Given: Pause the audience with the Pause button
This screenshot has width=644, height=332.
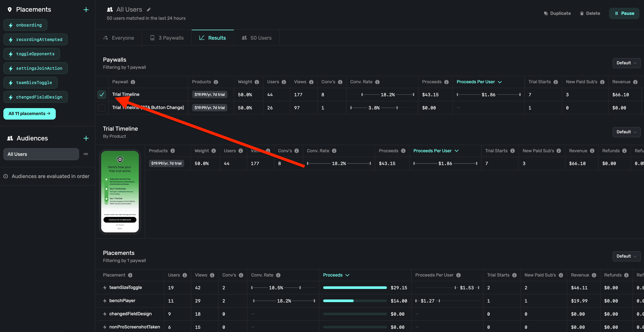Looking at the screenshot, I should 624,13.
